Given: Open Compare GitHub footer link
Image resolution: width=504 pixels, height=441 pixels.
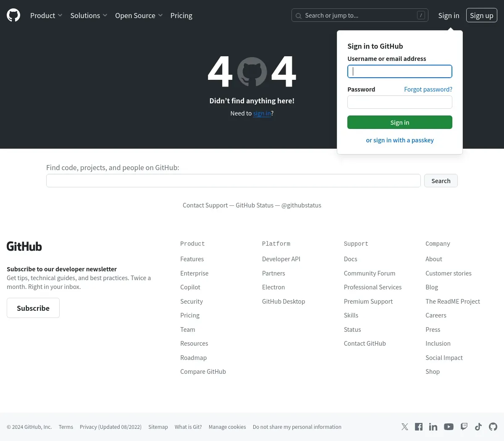Looking at the screenshot, I should (203, 372).
